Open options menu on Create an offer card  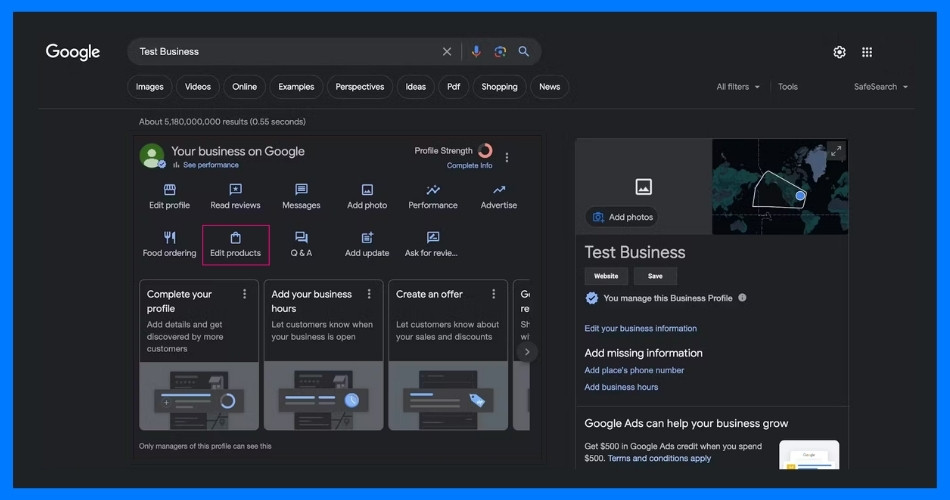[x=494, y=294]
